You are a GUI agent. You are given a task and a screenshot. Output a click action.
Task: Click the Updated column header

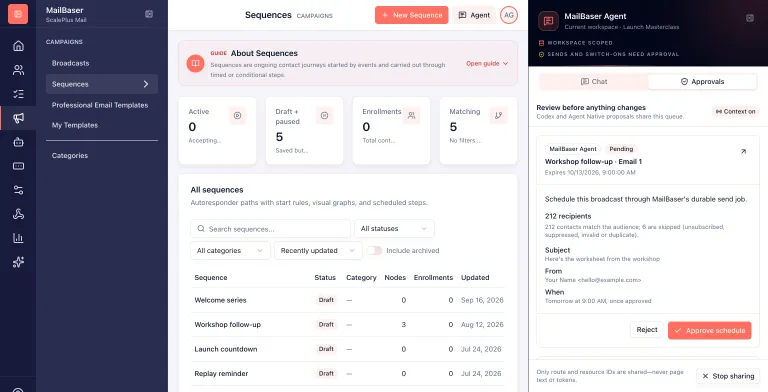[475, 277]
